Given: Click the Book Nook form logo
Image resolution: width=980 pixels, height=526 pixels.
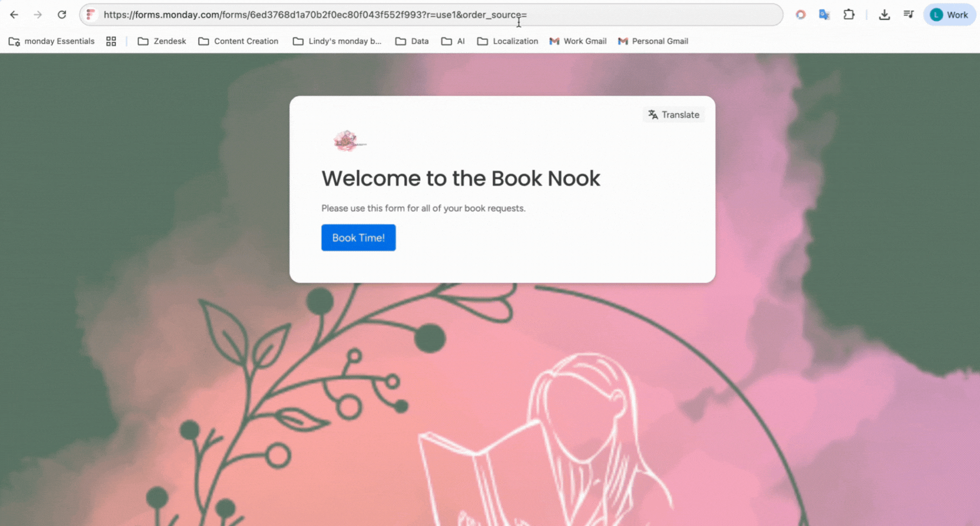Looking at the screenshot, I should coord(349,141).
